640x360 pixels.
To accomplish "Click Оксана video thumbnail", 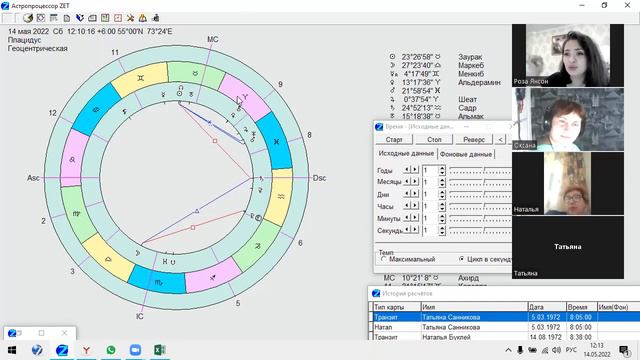I will (568, 119).
